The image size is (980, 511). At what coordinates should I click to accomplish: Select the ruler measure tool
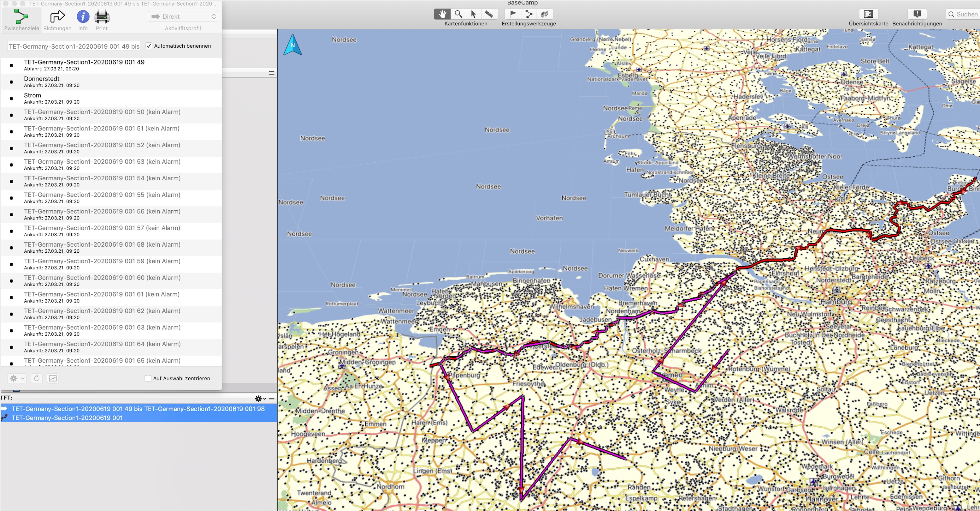tap(489, 14)
